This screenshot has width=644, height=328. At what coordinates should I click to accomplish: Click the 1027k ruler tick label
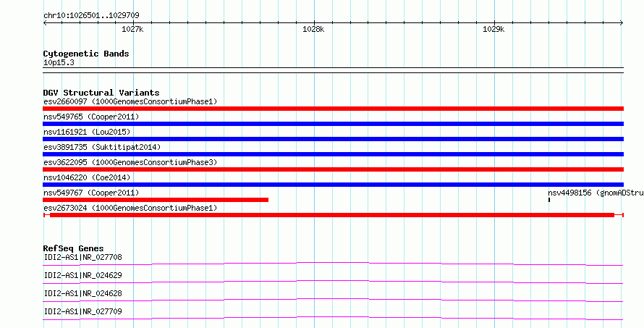click(x=132, y=30)
